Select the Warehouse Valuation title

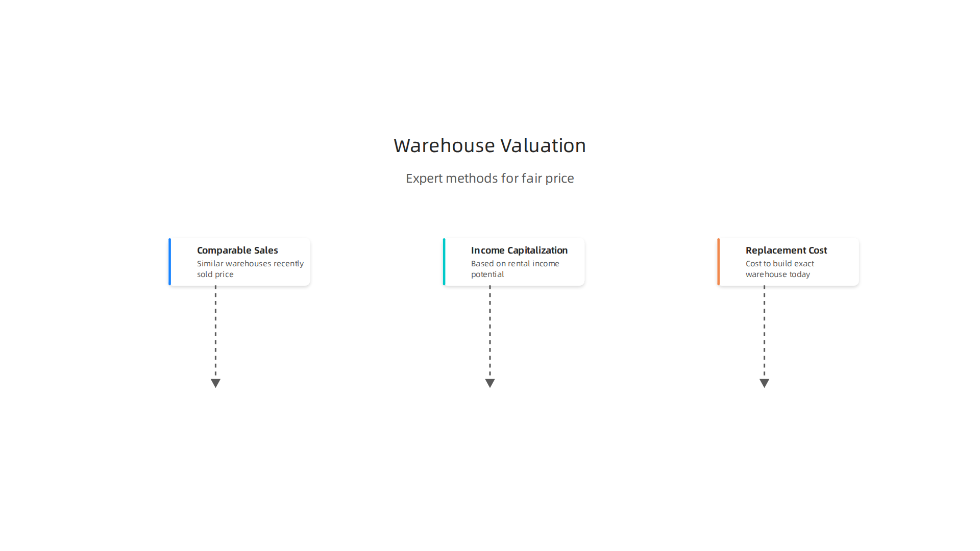pos(489,145)
